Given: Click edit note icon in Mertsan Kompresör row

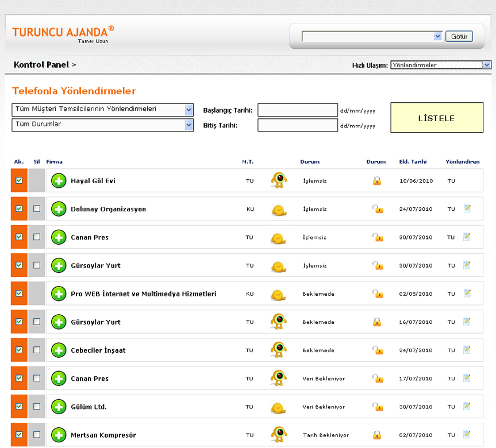Looking at the screenshot, I should click(467, 434).
